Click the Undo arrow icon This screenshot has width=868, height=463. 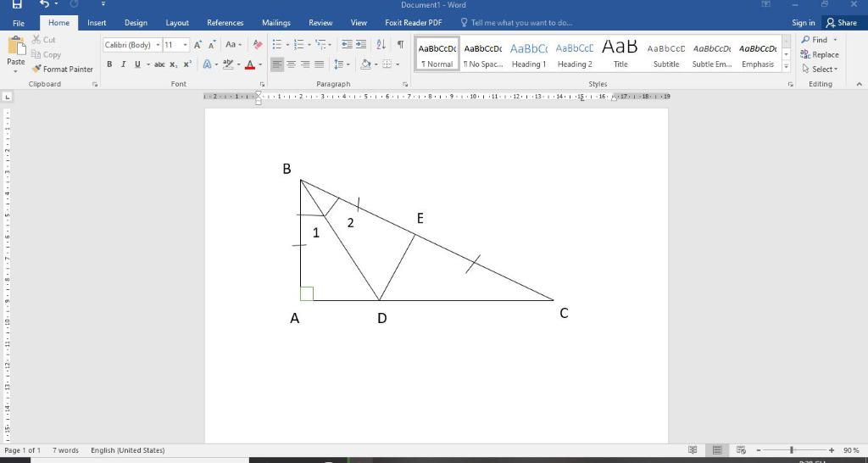coord(45,4)
